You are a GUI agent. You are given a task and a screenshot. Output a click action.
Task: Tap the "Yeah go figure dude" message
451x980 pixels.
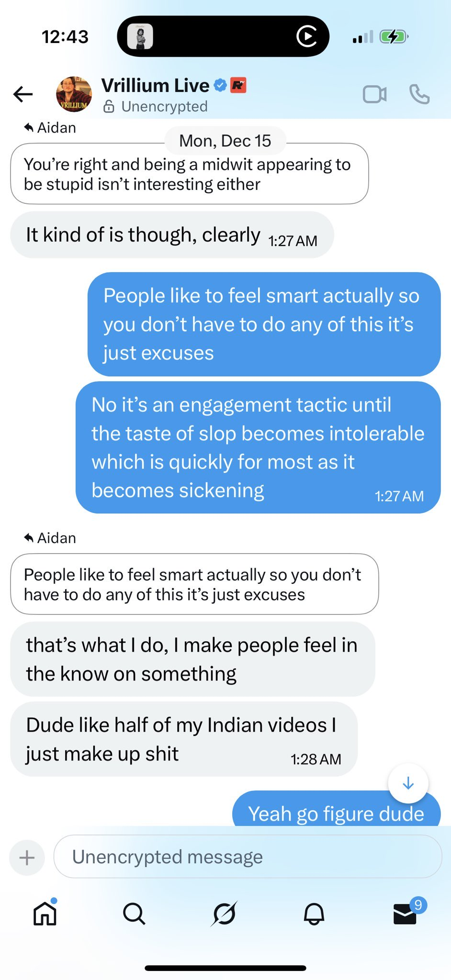pyautogui.click(x=336, y=813)
